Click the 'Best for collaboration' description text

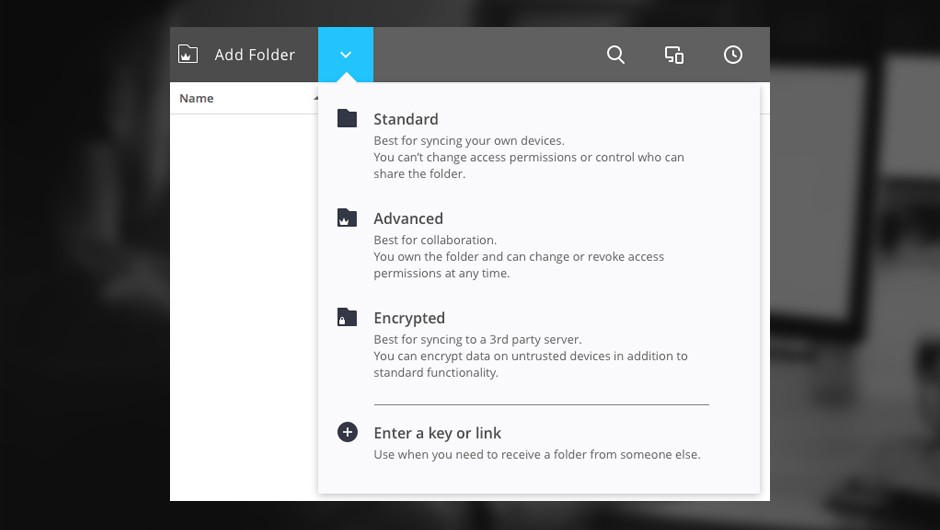point(435,240)
